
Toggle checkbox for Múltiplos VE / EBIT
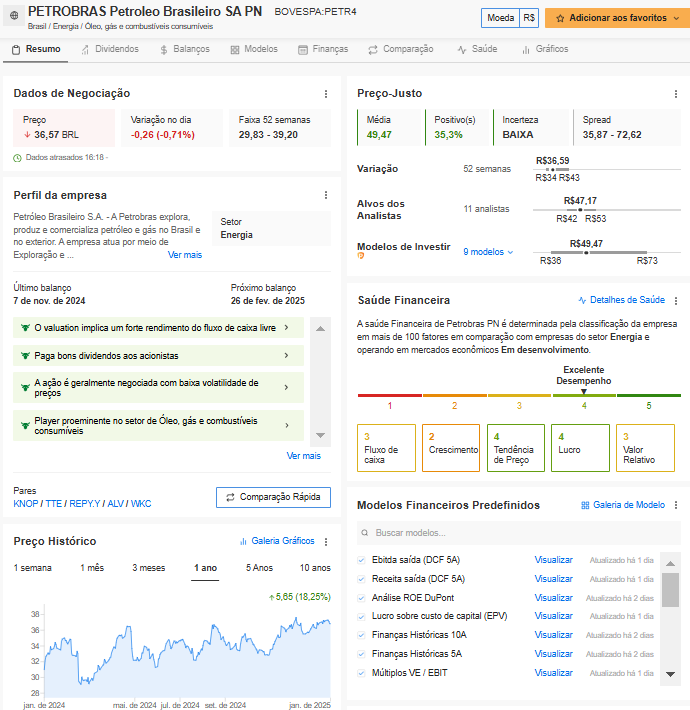point(361,673)
